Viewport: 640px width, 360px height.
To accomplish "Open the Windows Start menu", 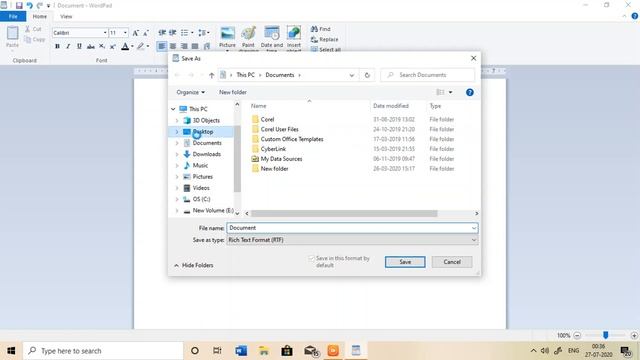I will click(11, 351).
